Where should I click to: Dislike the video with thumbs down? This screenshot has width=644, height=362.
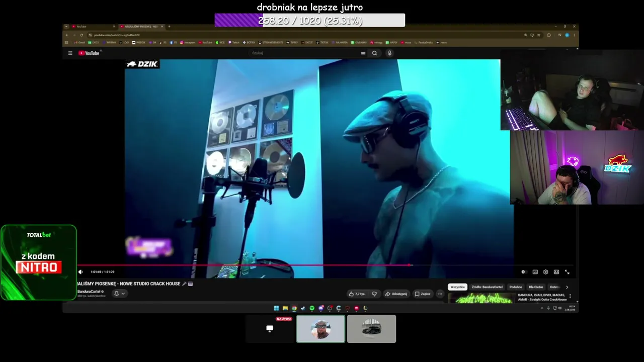(x=374, y=294)
